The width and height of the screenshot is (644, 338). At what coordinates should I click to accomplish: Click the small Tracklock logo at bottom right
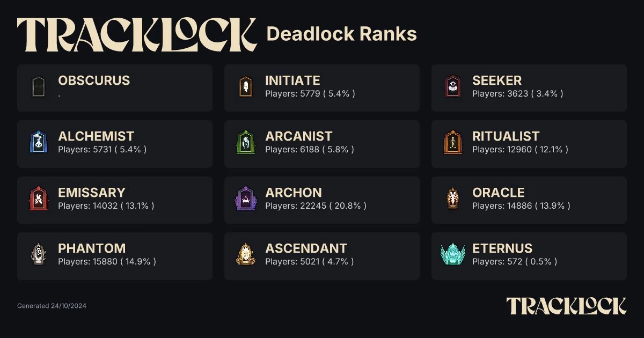(x=566, y=306)
